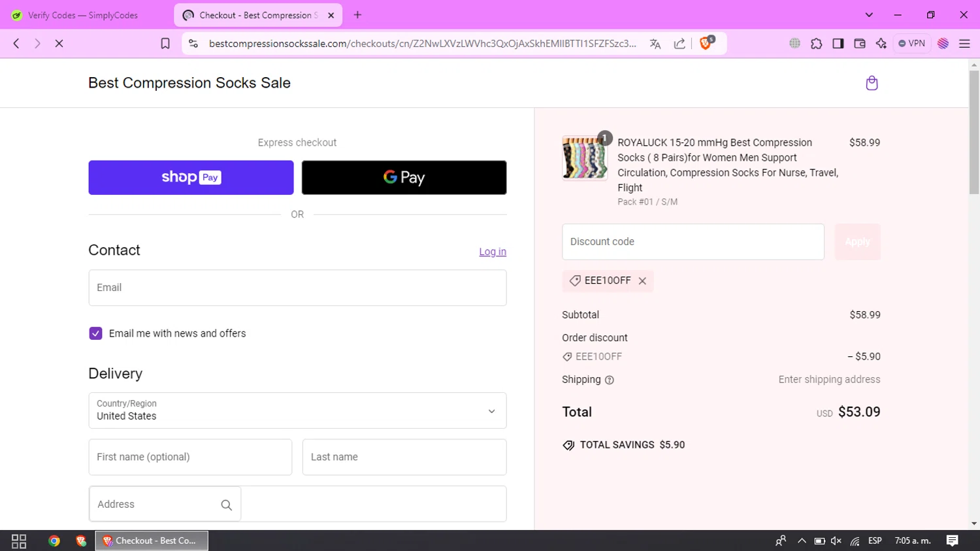Pay with Google Pay button
The width and height of the screenshot is (980, 551).
(404, 177)
